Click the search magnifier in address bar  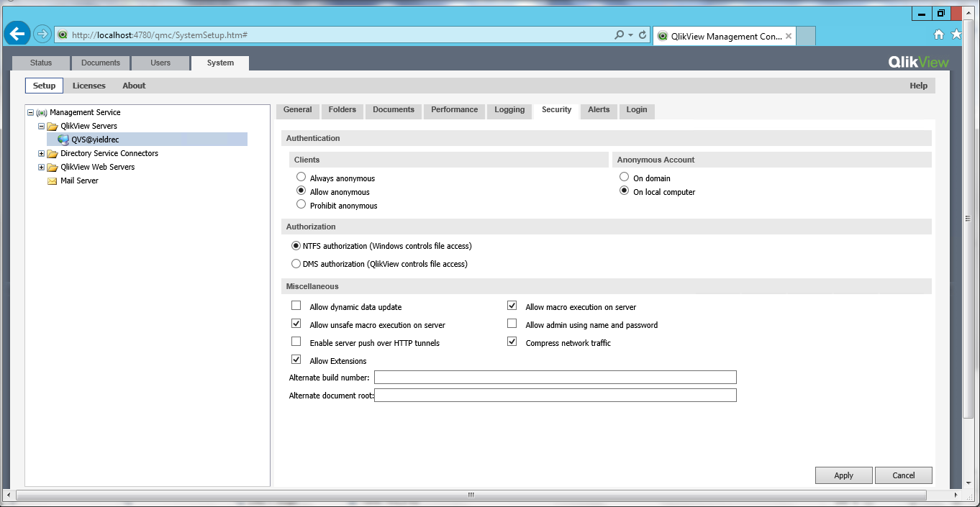(x=619, y=35)
